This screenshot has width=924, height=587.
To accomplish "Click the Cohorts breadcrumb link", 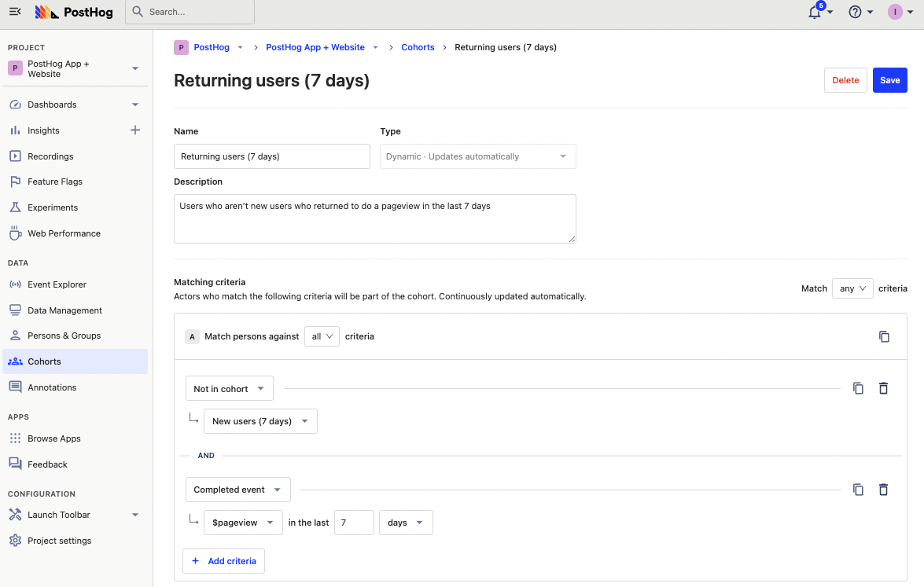I will 418,47.
